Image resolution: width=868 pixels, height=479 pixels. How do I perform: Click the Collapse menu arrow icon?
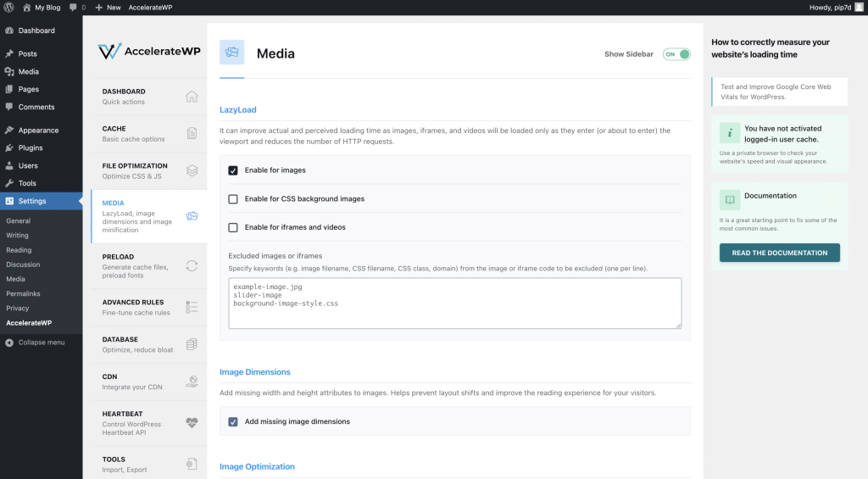coord(9,343)
